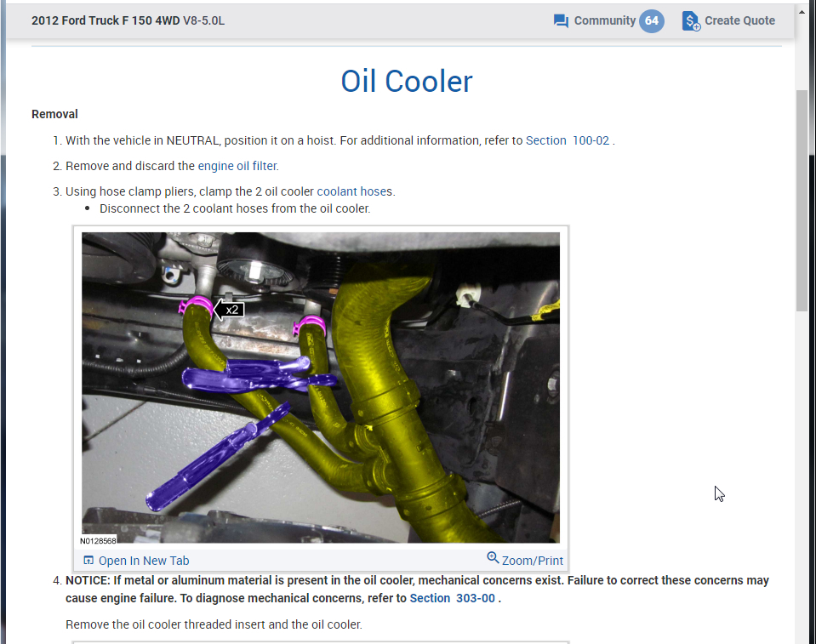Click the Open In New Tab icon
Screen dimensions: 816x644
tap(88, 561)
